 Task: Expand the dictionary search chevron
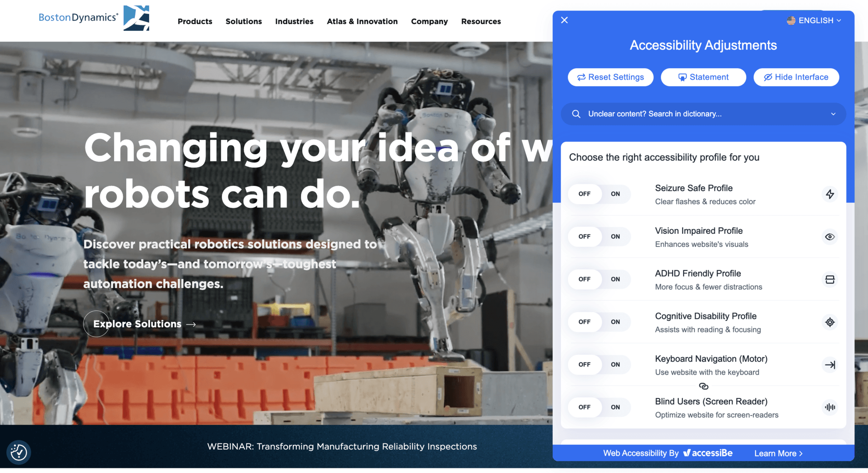pyautogui.click(x=833, y=114)
